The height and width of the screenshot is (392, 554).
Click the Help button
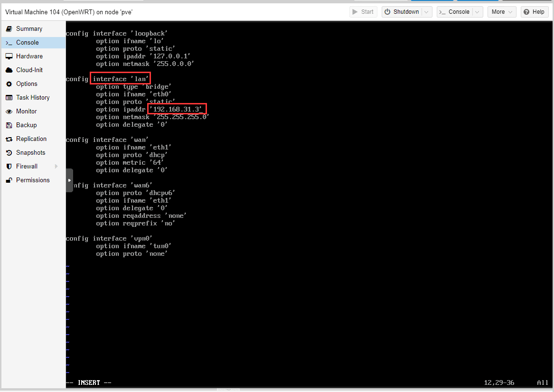[x=534, y=12]
